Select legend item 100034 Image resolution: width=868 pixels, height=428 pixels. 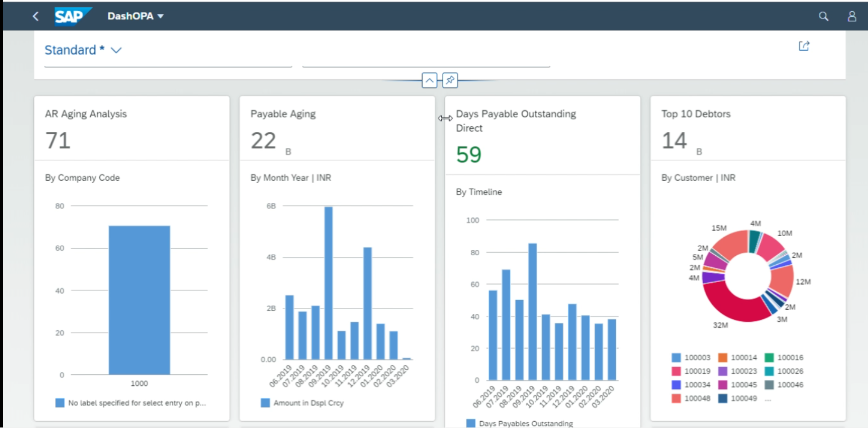(x=691, y=385)
